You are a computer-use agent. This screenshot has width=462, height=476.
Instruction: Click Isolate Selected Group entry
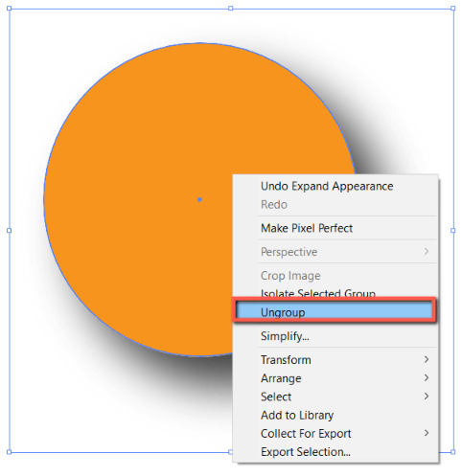318,293
